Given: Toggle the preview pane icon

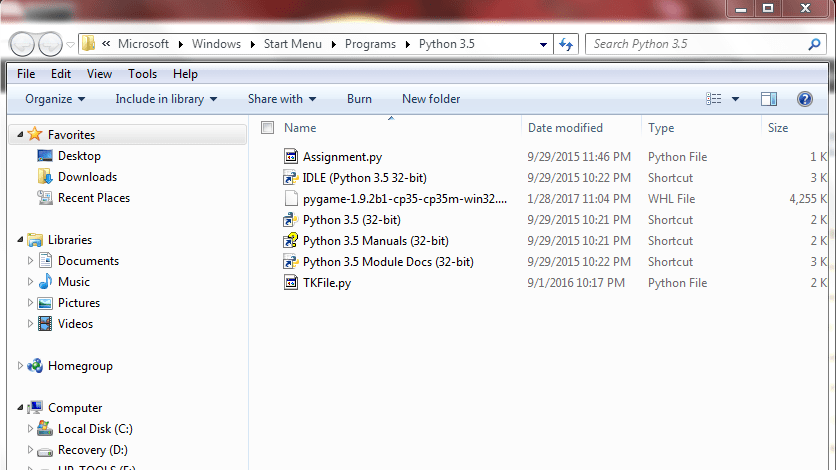Looking at the screenshot, I should tap(768, 99).
